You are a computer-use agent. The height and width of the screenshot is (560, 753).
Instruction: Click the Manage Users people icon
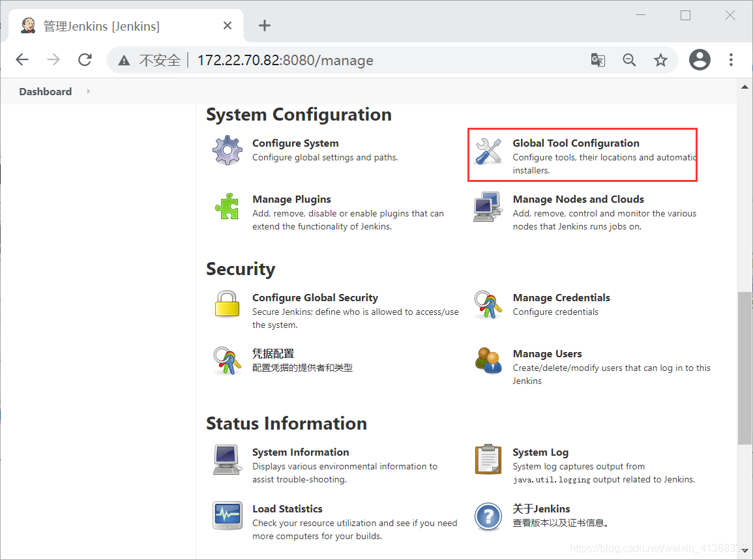click(x=488, y=361)
